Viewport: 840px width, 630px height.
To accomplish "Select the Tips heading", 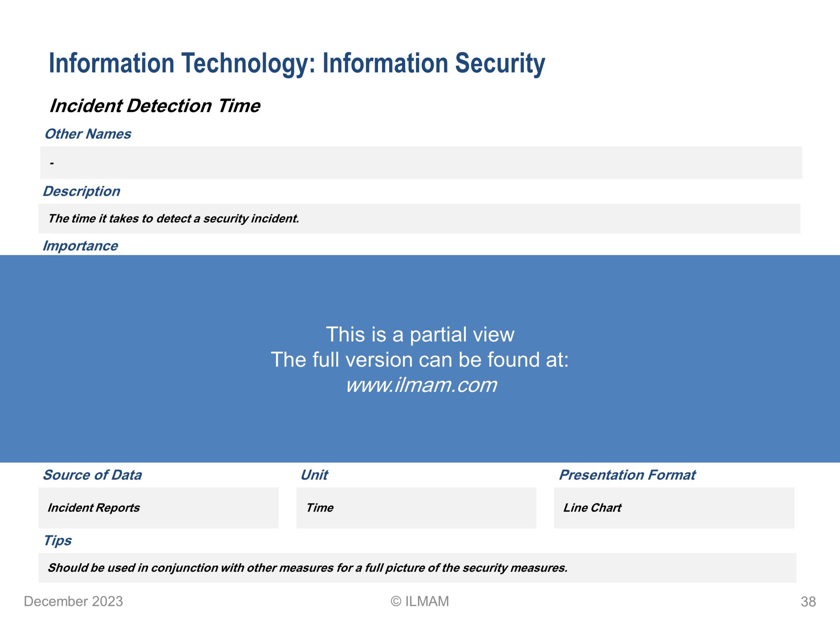I will coord(57,540).
